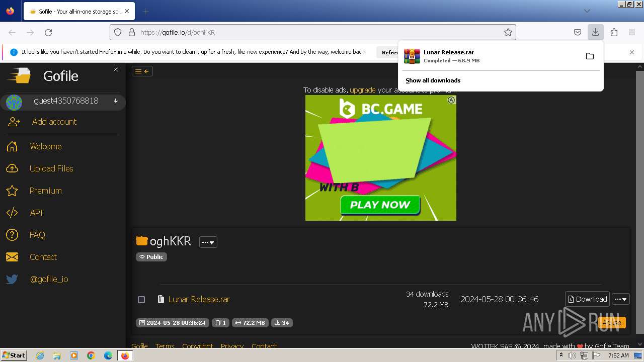Open the Privacy footer link
644x362 pixels.
pos(232,346)
